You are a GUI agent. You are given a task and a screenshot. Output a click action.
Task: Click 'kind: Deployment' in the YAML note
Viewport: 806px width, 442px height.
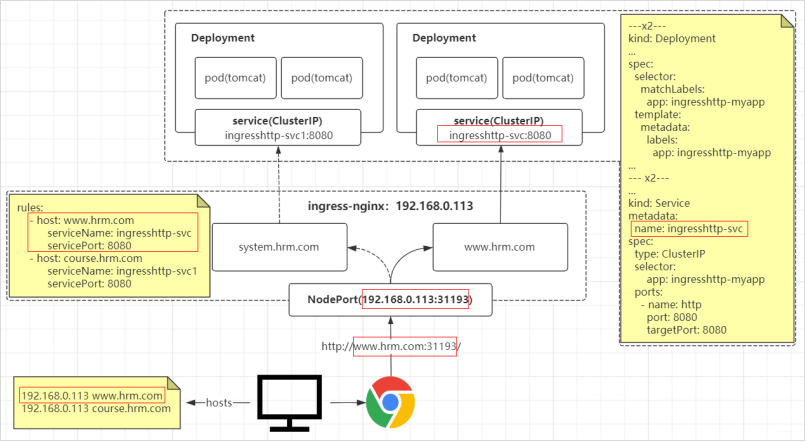click(672, 39)
